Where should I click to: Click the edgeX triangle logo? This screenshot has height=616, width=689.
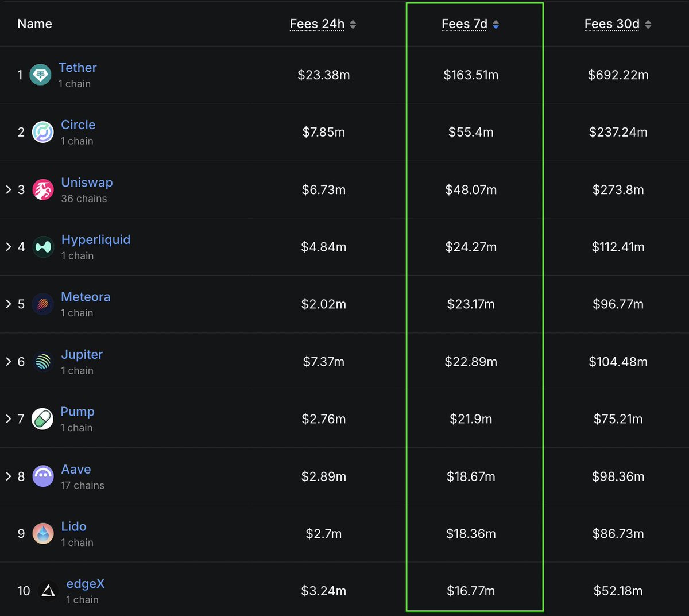(x=48, y=591)
